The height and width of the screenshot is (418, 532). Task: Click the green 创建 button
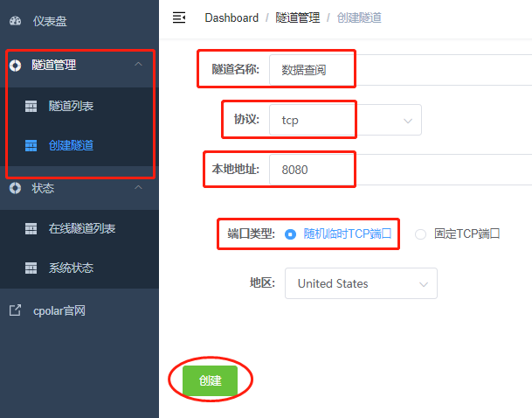pos(210,380)
